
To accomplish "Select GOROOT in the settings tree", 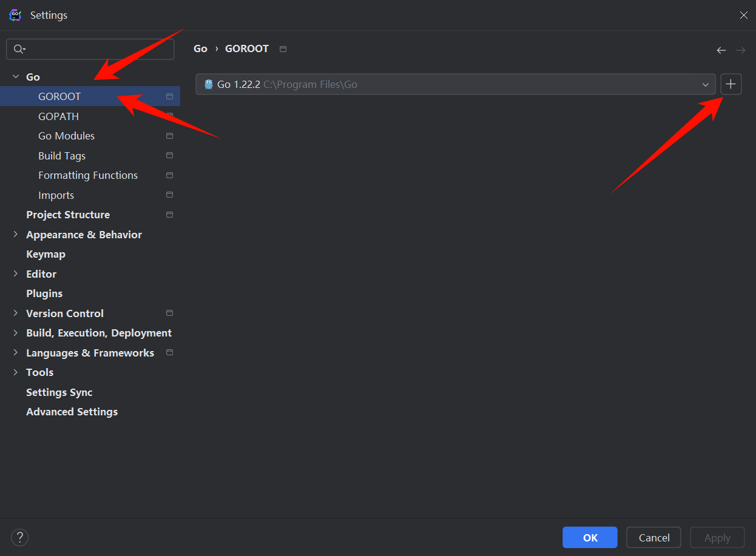I will click(x=90, y=96).
